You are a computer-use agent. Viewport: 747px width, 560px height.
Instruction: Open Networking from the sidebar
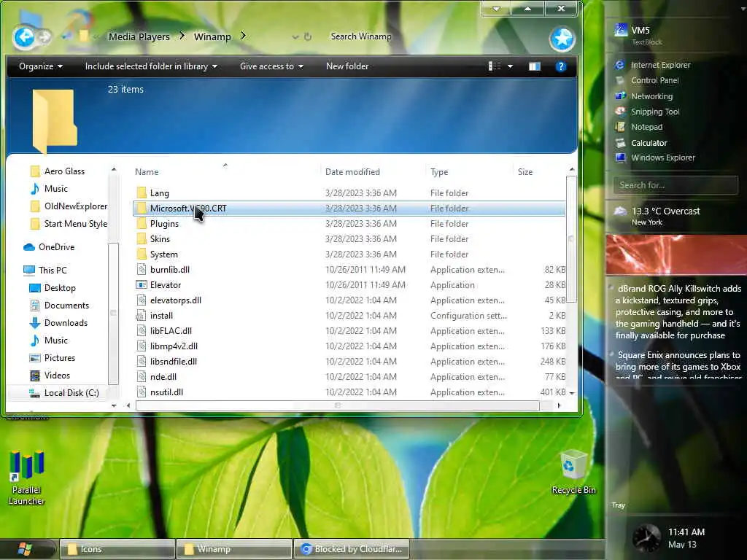coord(651,96)
